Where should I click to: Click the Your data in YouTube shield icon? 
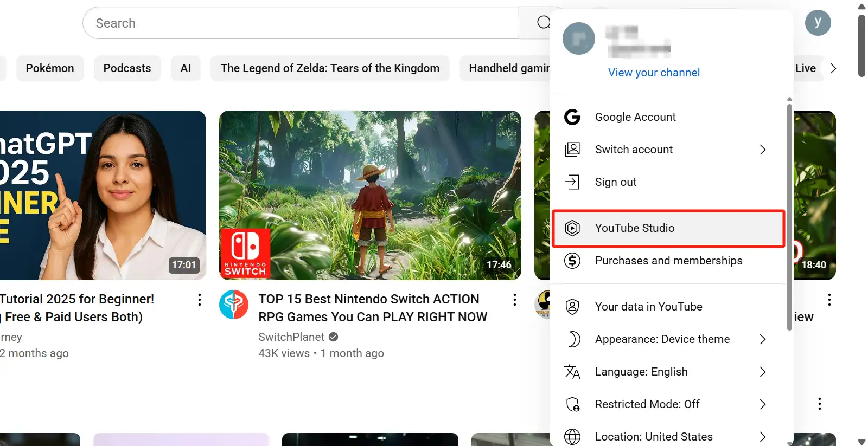pyautogui.click(x=572, y=307)
